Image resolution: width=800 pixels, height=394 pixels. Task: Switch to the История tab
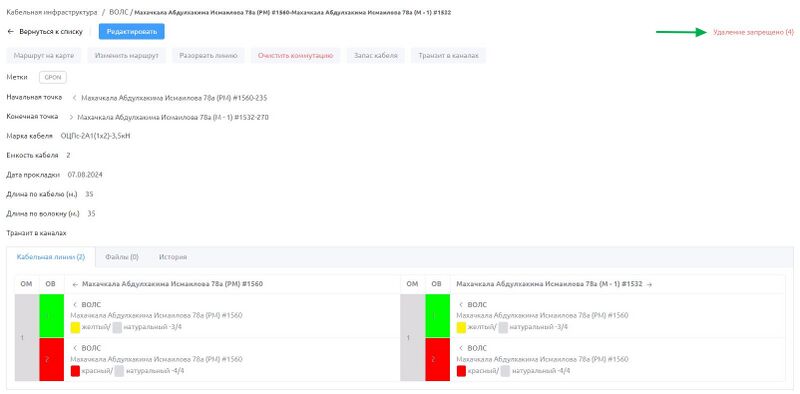point(172,257)
